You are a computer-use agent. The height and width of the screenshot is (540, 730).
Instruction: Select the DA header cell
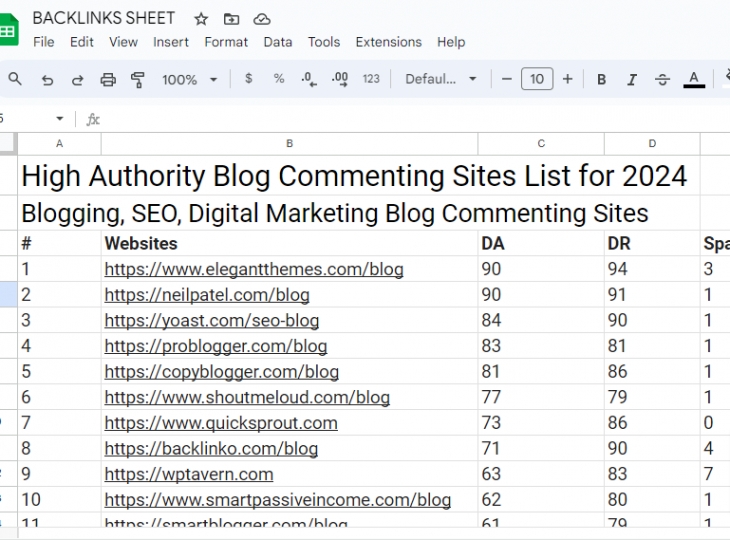[541, 243]
